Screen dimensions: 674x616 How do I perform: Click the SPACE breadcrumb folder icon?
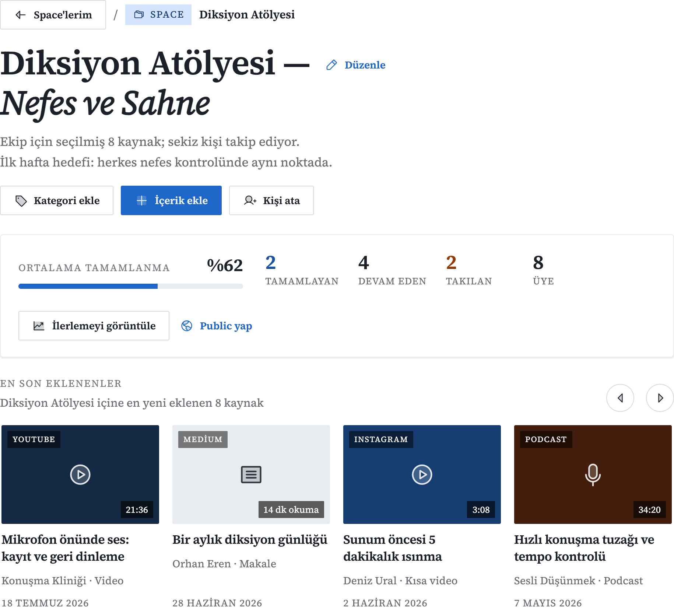tap(139, 15)
